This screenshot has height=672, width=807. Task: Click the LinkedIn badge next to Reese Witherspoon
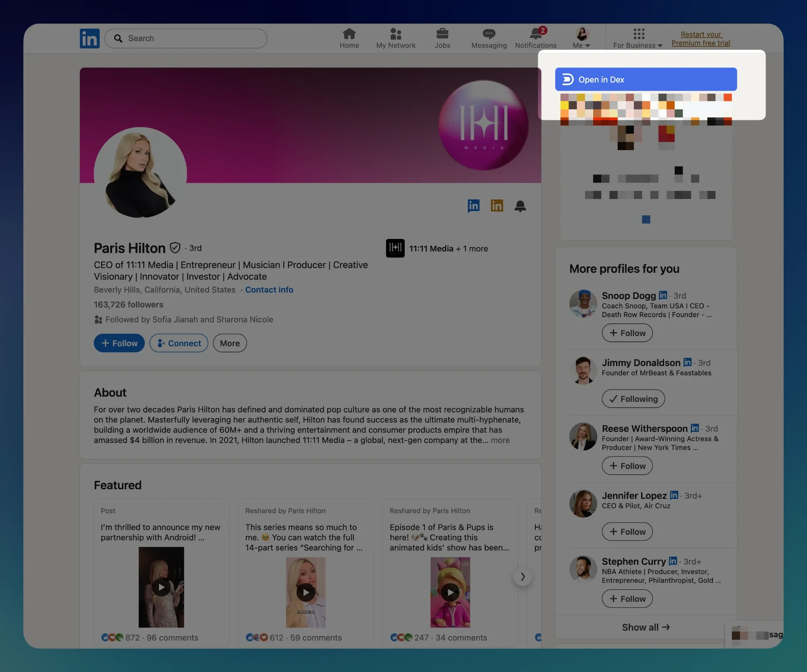coord(695,428)
